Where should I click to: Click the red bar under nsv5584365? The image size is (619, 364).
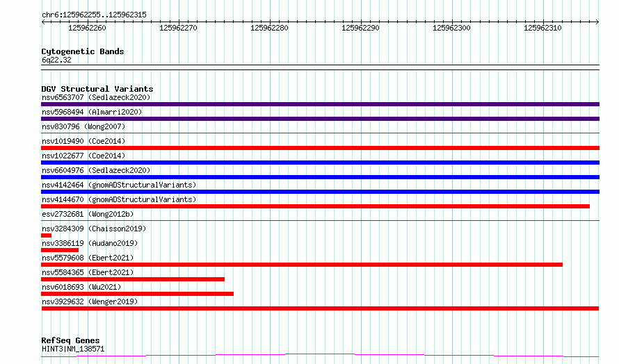coord(133,279)
